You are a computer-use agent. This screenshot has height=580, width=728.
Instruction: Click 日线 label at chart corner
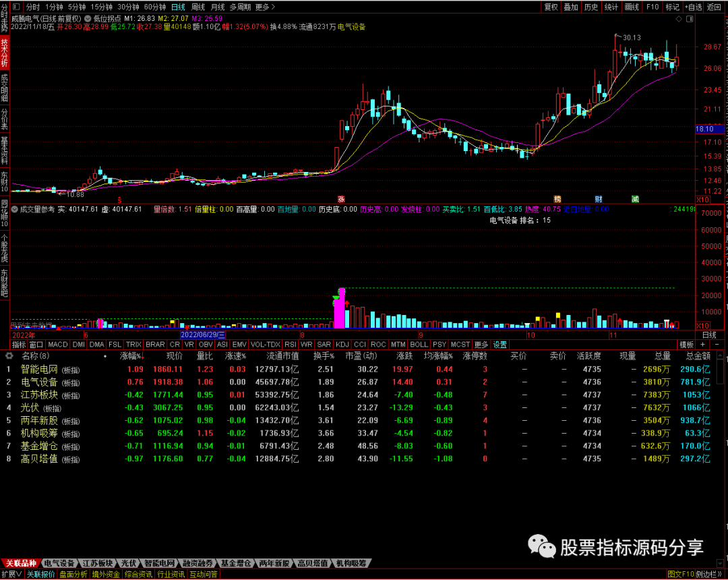coord(709,335)
